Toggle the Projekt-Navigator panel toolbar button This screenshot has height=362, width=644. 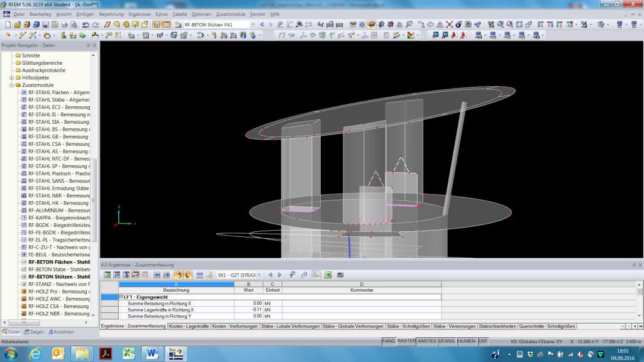click(157, 25)
